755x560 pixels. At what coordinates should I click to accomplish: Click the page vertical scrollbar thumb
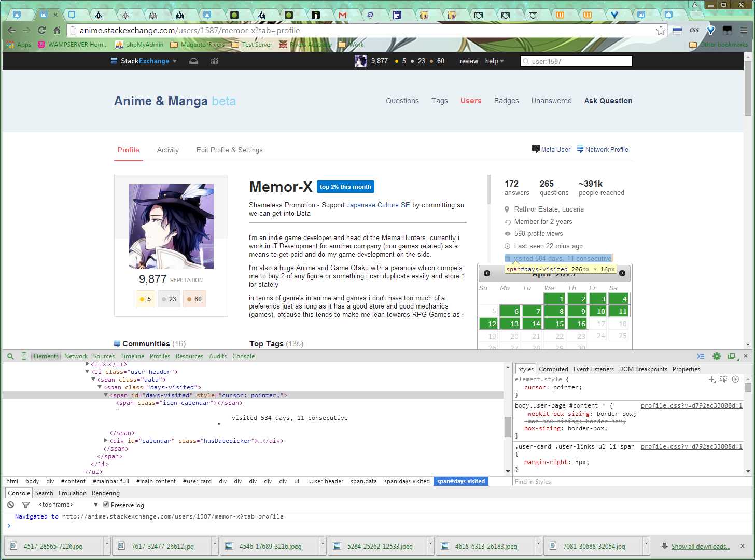point(748,88)
